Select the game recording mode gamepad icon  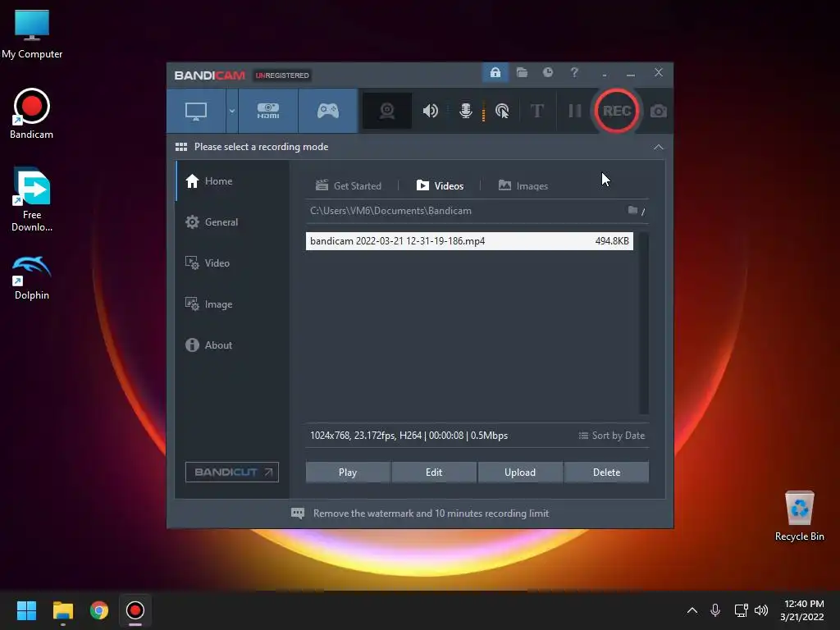[x=328, y=111]
